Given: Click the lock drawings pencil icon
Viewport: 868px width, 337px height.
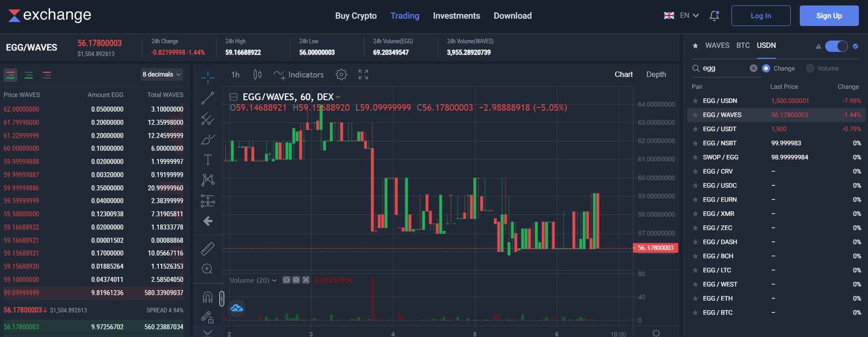Looking at the screenshot, I should (207, 317).
